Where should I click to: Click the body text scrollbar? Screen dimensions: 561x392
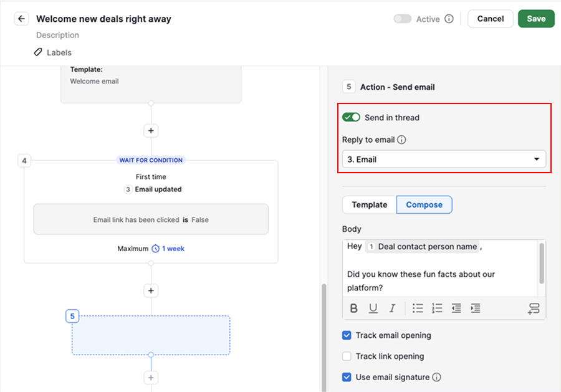[542, 263]
